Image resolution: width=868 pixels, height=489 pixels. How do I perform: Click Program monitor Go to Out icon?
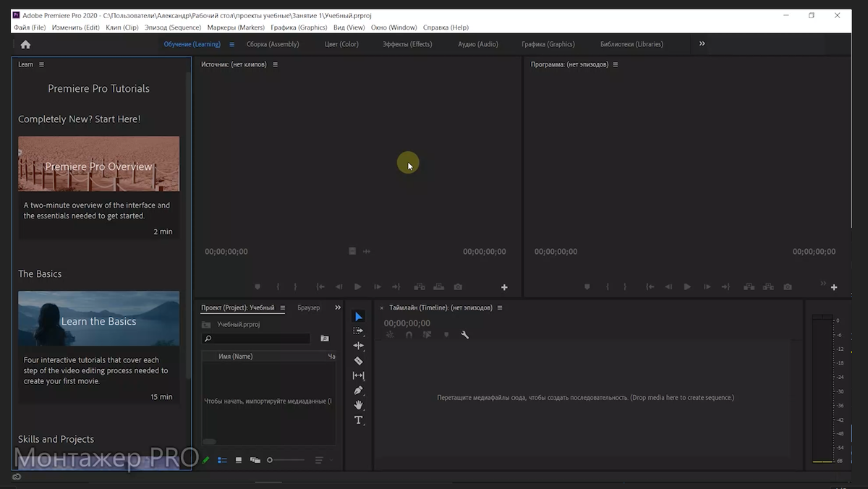[x=726, y=287]
